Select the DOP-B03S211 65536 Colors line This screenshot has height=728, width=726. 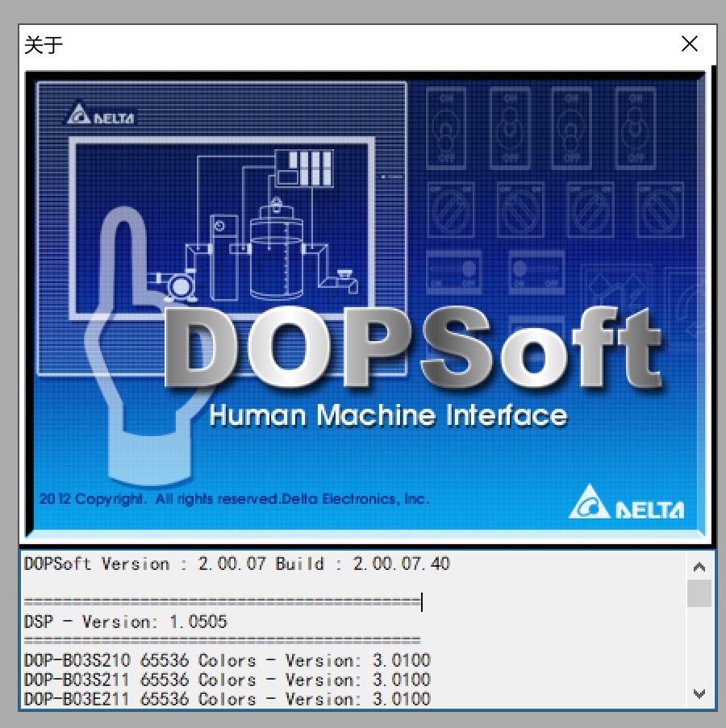click(227, 680)
